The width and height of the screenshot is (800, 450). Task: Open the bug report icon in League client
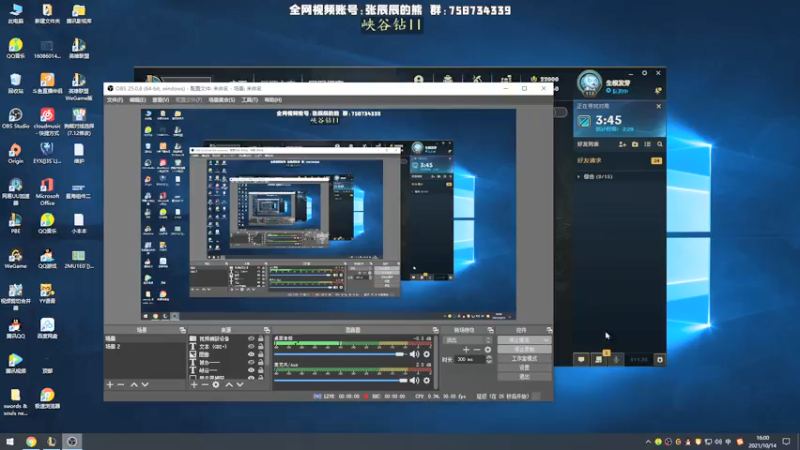point(660,360)
